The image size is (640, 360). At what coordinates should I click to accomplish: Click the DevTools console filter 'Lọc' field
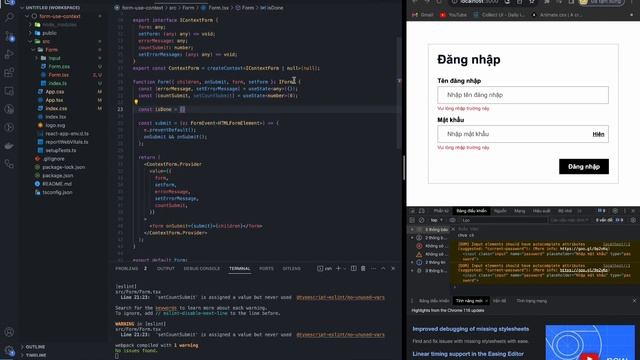coord(504,220)
